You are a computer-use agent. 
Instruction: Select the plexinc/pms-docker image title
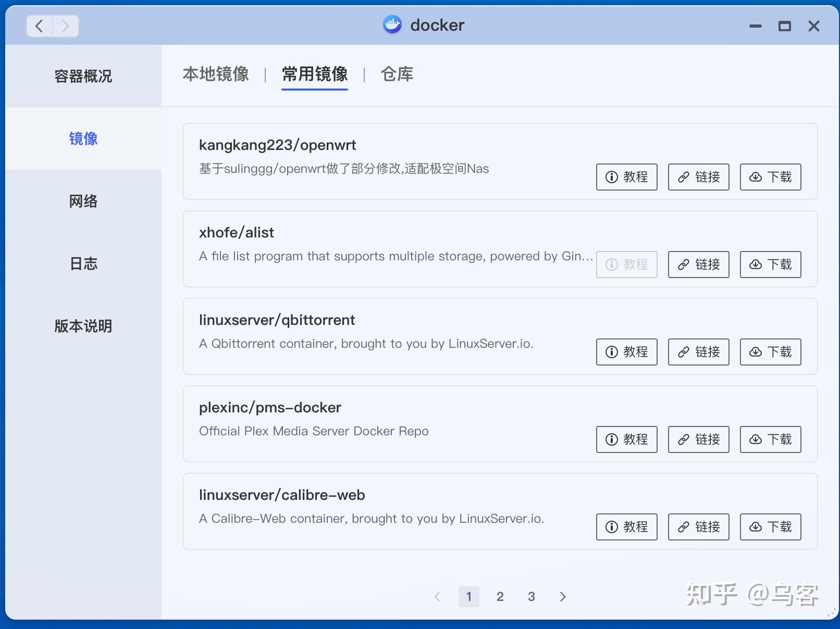(x=270, y=408)
